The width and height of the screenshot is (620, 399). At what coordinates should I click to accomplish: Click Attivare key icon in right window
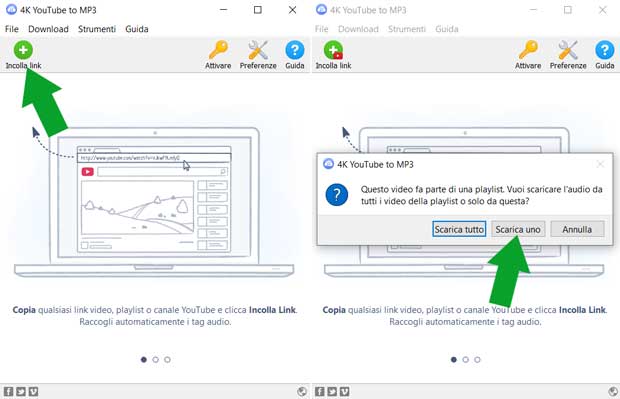tap(528, 55)
